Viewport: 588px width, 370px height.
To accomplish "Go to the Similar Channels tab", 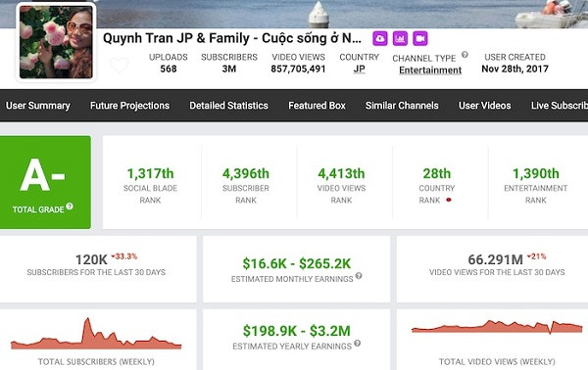I will click(x=402, y=106).
